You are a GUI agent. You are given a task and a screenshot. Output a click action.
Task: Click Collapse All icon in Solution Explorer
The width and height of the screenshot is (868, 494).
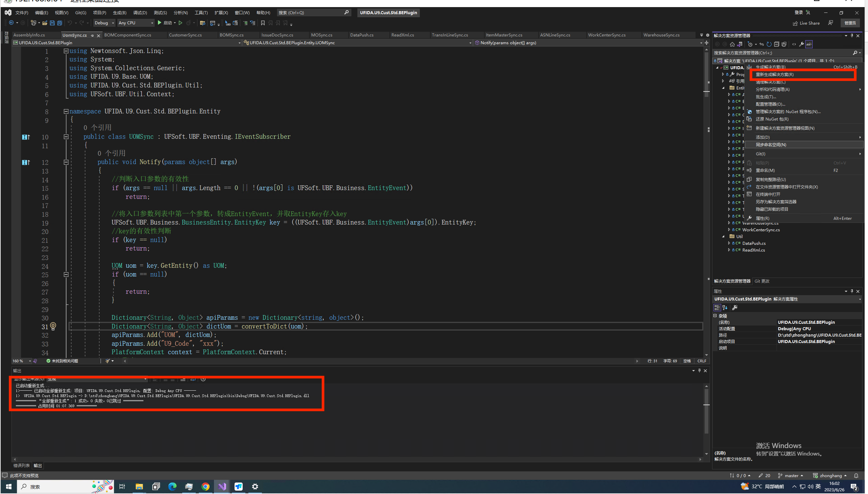click(777, 45)
